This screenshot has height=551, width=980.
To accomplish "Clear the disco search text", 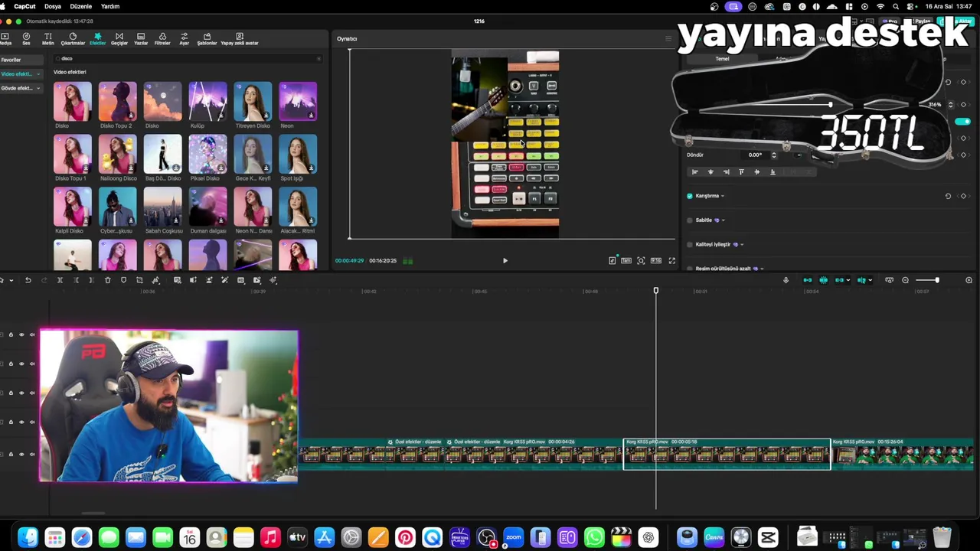I will click(318, 59).
